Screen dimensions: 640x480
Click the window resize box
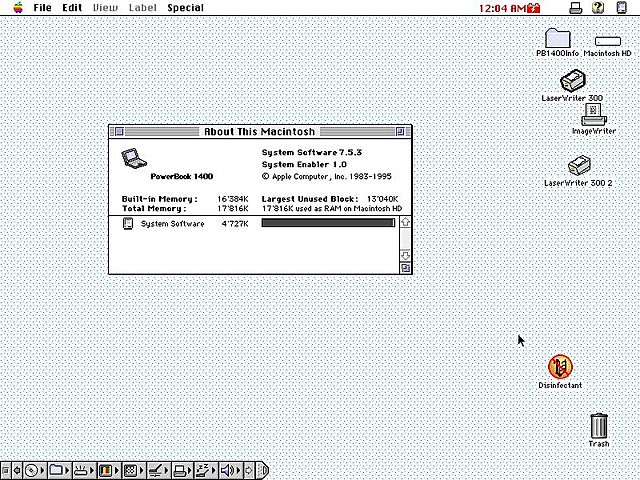click(x=405, y=268)
